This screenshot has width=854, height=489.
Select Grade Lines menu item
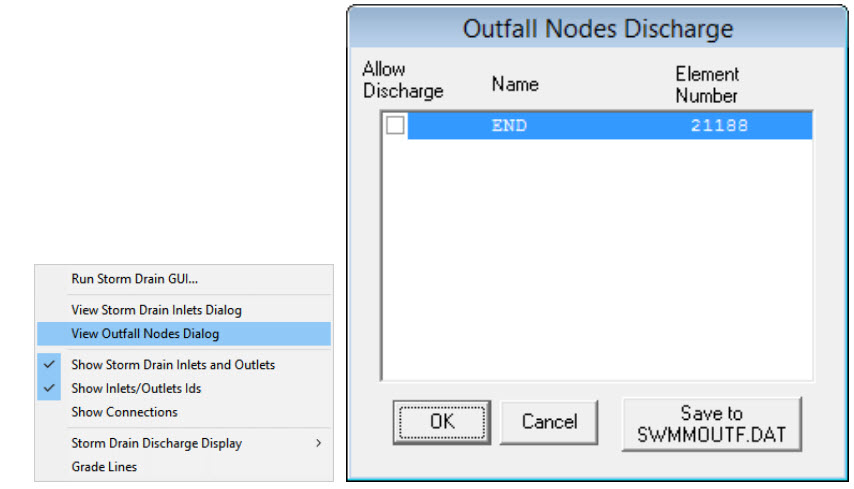[104, 466]
